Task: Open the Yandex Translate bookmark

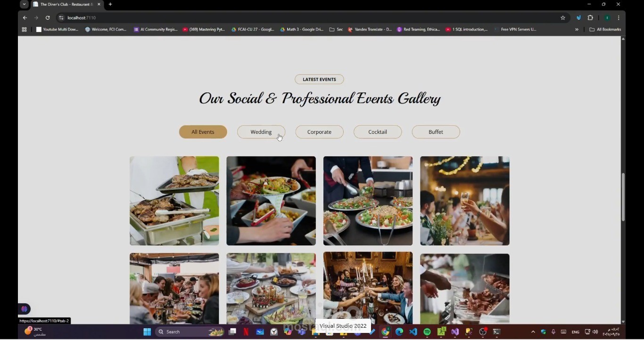Action: [x=370, y=29]
